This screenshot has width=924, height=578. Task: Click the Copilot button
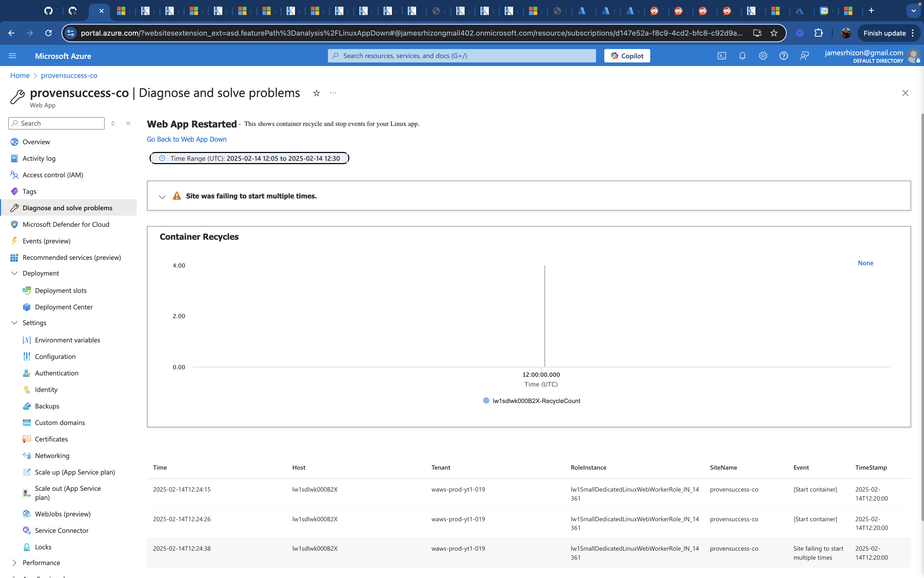(x=627, y=56)
